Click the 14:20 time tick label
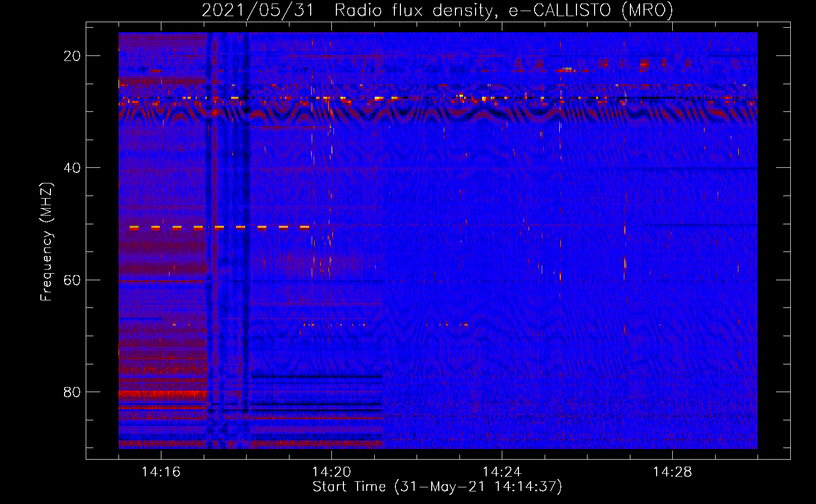Viewport: 816px width, 504px height. pos(332,472)
